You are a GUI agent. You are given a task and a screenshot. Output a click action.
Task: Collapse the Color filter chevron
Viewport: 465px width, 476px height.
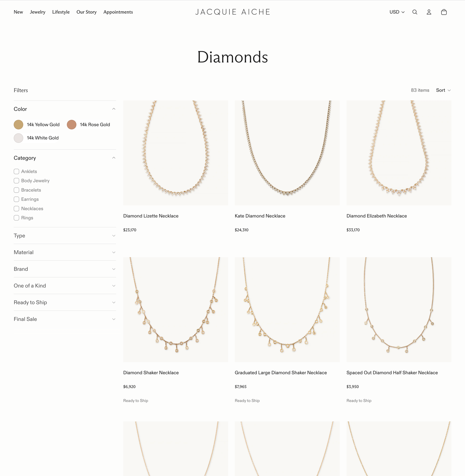click(114, 109)
